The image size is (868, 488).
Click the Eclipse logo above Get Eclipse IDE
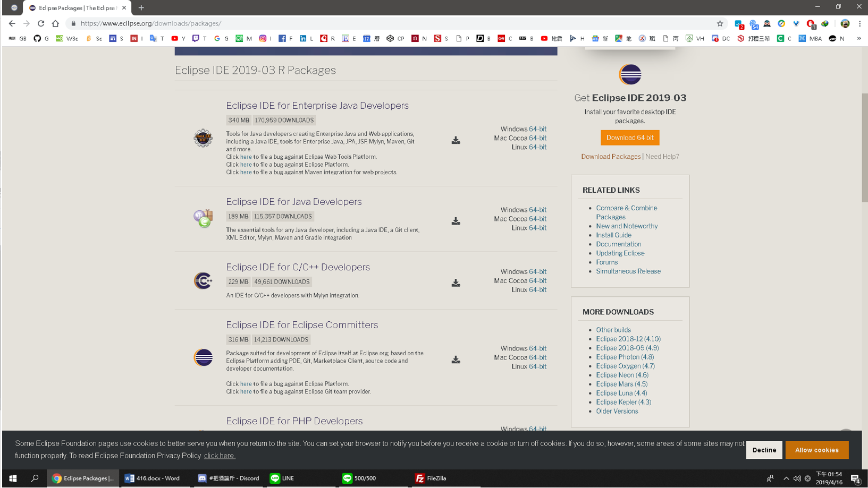pos(630,74)
